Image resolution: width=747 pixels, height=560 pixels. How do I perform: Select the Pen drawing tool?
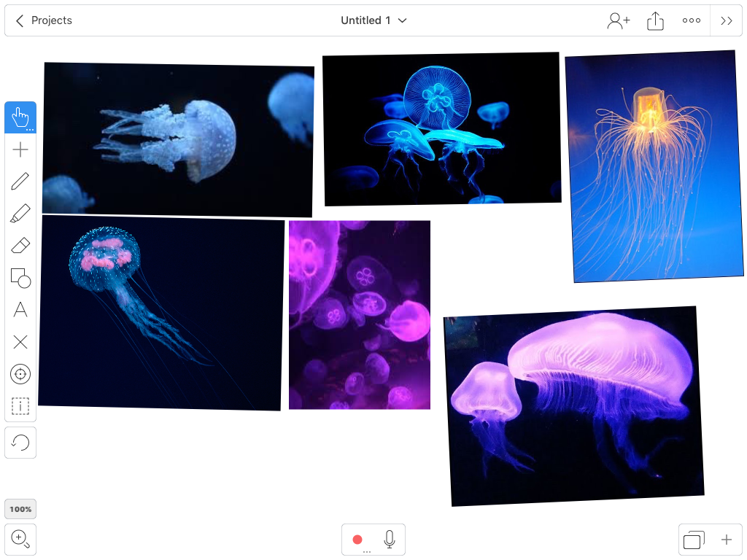[x=20, y=182]
